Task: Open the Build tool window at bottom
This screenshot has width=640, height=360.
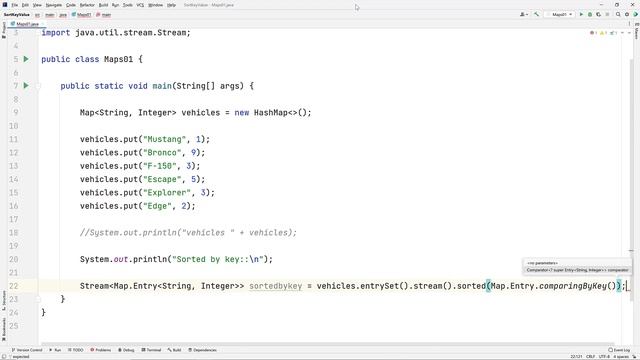Action: click(x=174, y=350)
